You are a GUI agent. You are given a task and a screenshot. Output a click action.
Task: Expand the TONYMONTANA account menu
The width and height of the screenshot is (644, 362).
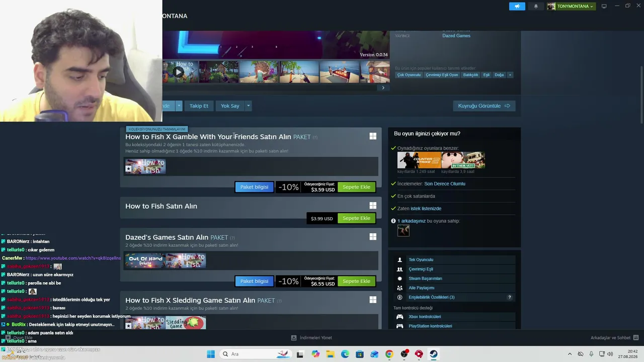pyautogui.click(x=571, y=6)
